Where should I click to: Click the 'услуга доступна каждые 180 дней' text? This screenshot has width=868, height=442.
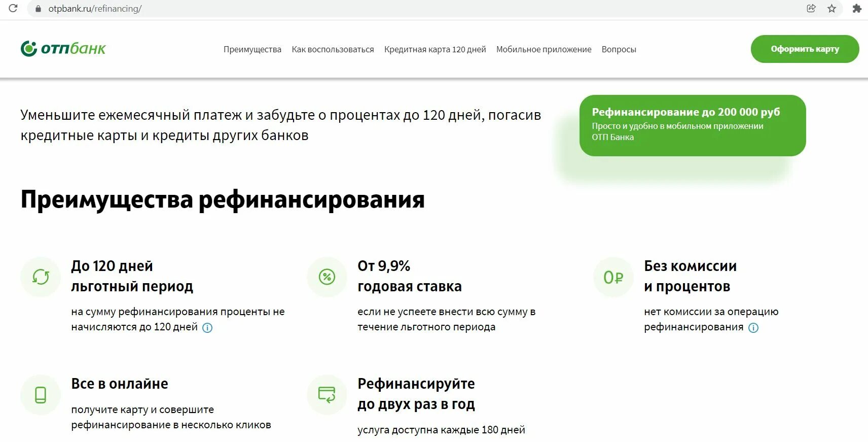[x=441, y=430]
